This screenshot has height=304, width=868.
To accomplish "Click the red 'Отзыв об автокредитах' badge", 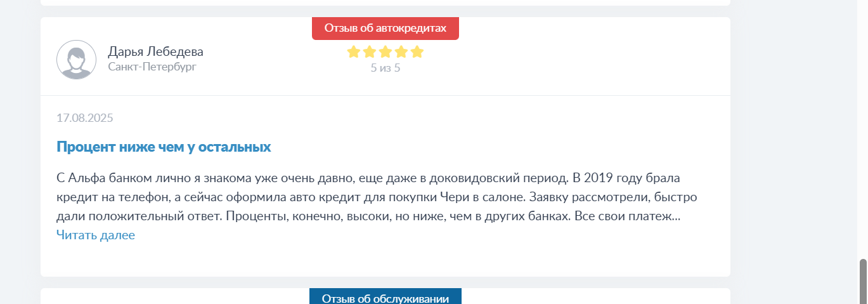I will [385, 28].
